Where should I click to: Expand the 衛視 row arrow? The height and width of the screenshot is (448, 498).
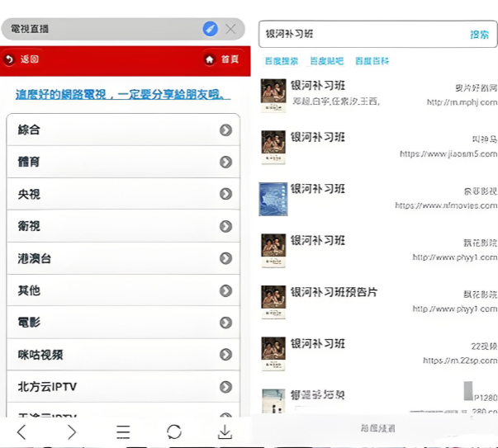[x=225, y=227]
